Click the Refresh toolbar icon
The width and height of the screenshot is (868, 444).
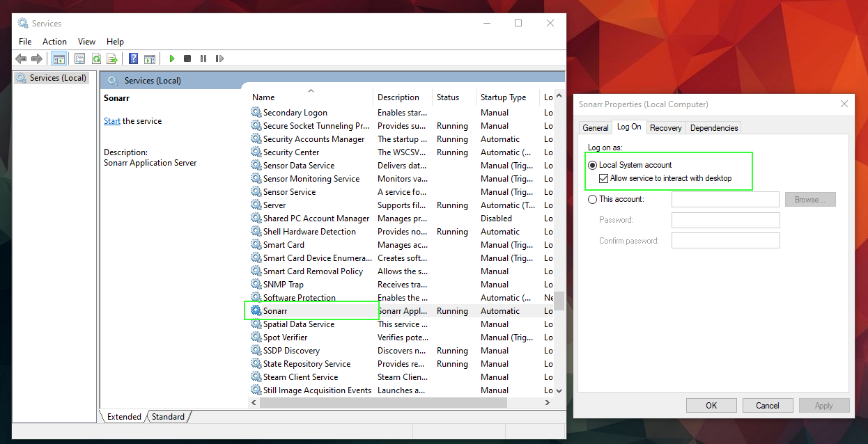pyautogui.click(x=96, y=59)
